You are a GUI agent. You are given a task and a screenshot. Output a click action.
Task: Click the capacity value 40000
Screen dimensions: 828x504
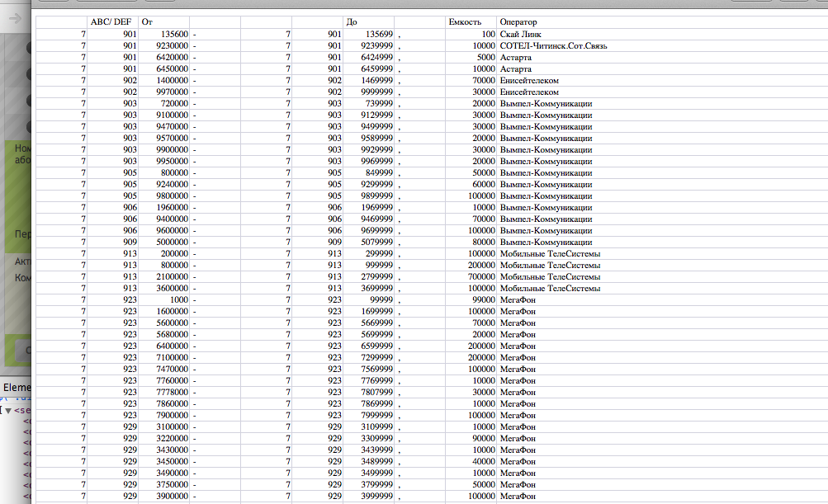point(484,462)
